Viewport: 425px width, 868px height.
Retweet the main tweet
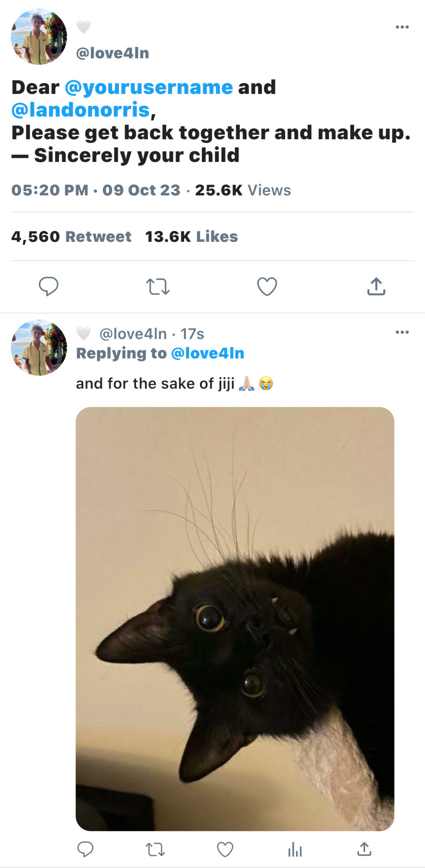pos(158,287)
